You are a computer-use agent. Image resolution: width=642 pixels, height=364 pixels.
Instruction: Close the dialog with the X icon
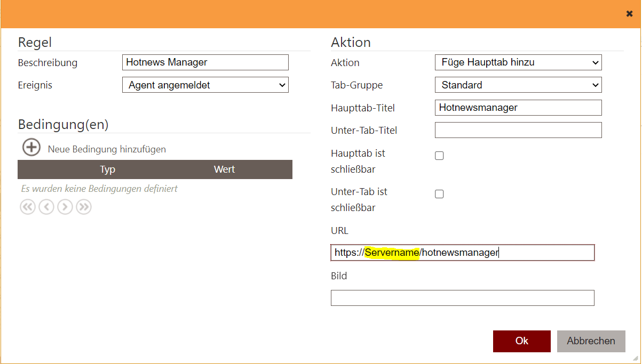(629, 14)
